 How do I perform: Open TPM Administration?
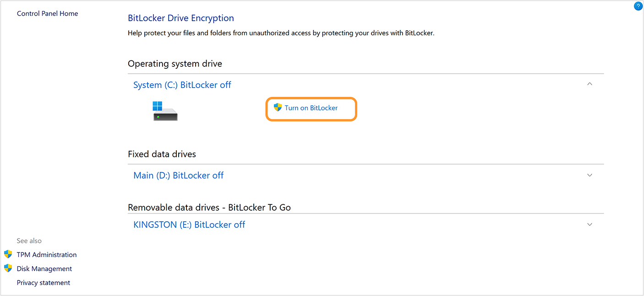click(47, 254)
